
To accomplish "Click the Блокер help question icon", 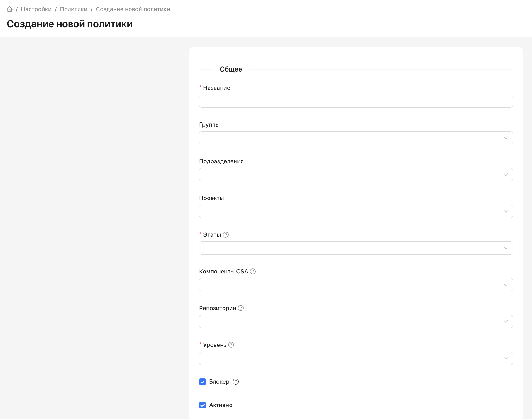I will 236,381.
